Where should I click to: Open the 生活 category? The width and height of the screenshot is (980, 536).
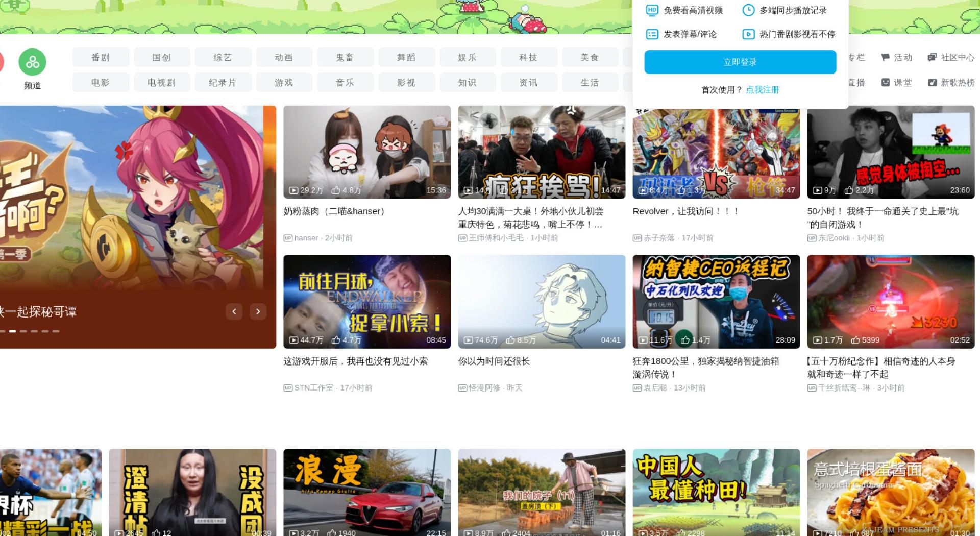click(x=590, y=82)
